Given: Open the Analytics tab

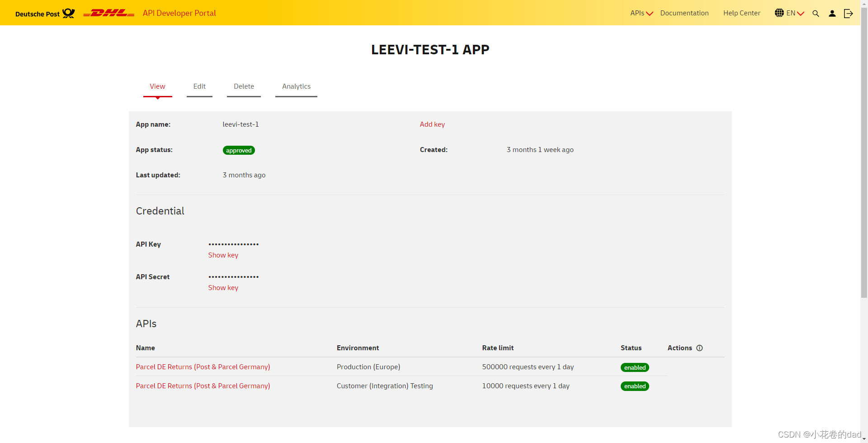Looking at the screenshot, I should pos(296,86).
